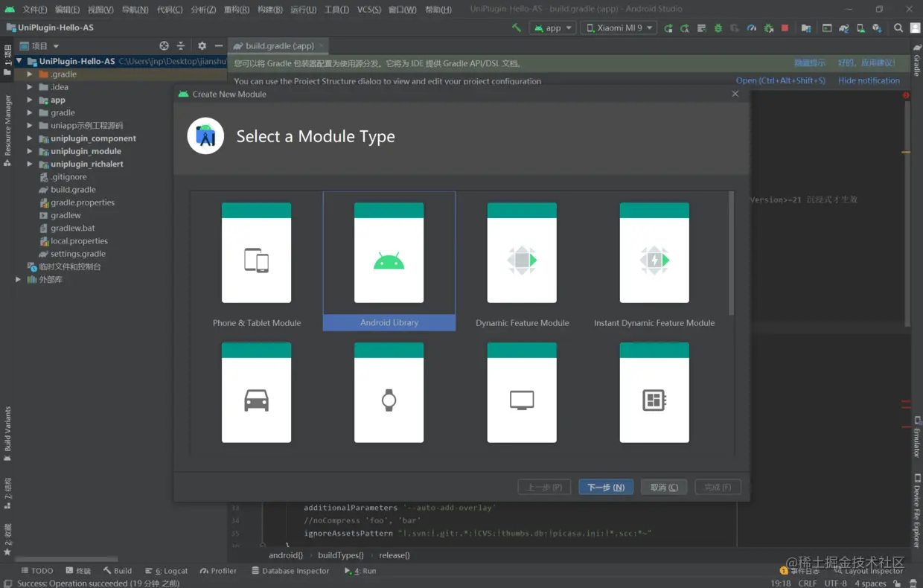Screen dimensions: 923x588
Task: Open the Profiler gauge toolbar icon
Action: (x=752, y=28)
